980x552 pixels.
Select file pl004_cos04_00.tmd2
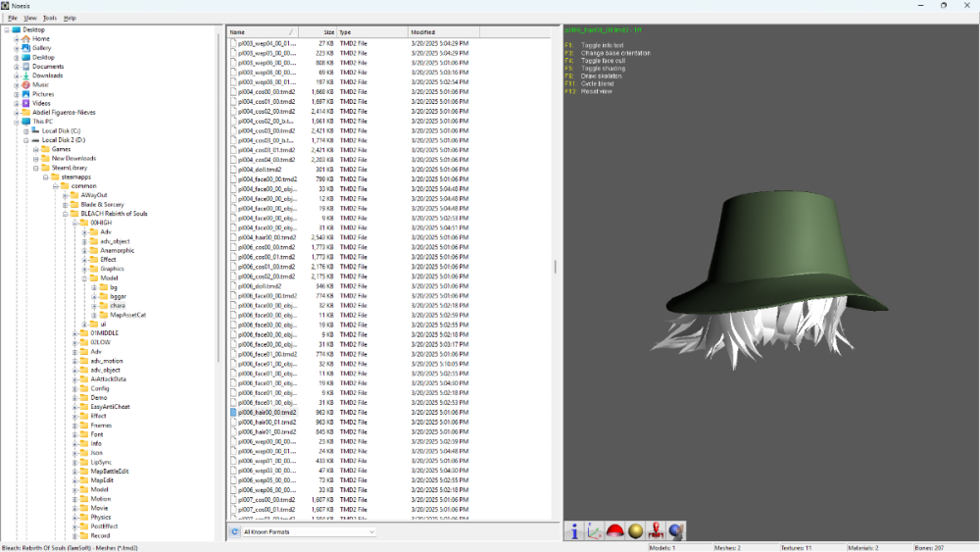pyautogui.click(x=267, y=160)
